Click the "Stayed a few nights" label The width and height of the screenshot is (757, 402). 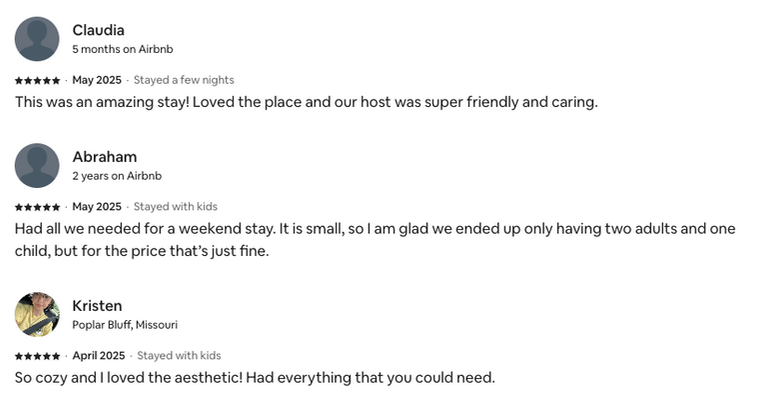pyautogui.click(x=184, y=80)
